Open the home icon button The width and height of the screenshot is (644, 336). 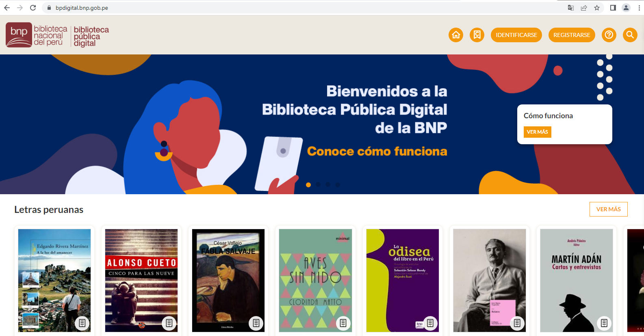click(x=456, y=35)
